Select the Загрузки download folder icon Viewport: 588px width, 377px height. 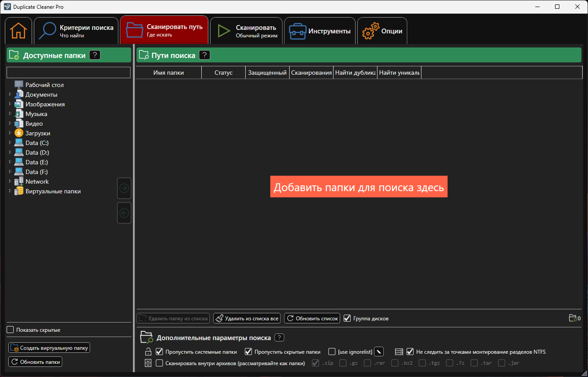click(x=19, y=133)
